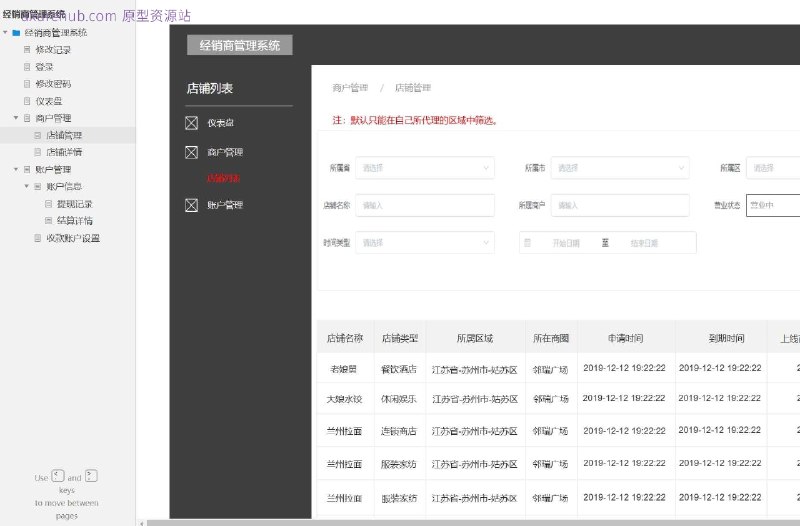800x526 pixels.
Task: Click the placeholder icon next to 账户管理 in dark sidebar
Action: pos(191,205)
